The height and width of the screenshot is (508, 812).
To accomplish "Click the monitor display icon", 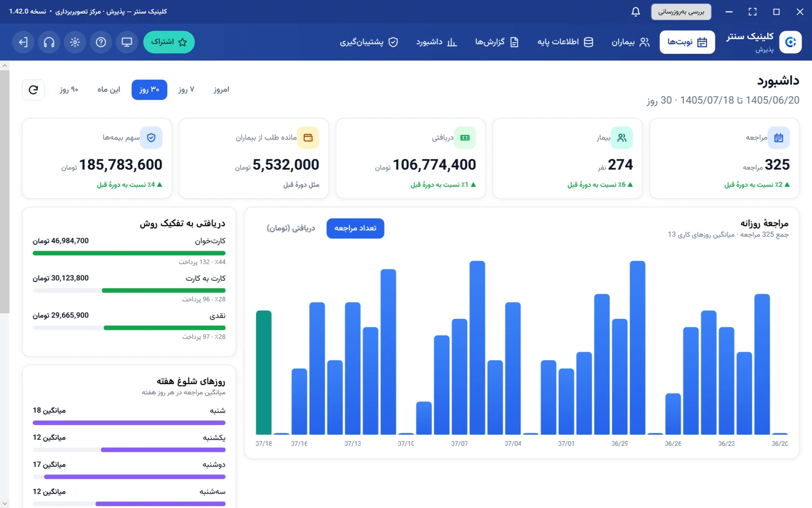I will pos(127,42).
